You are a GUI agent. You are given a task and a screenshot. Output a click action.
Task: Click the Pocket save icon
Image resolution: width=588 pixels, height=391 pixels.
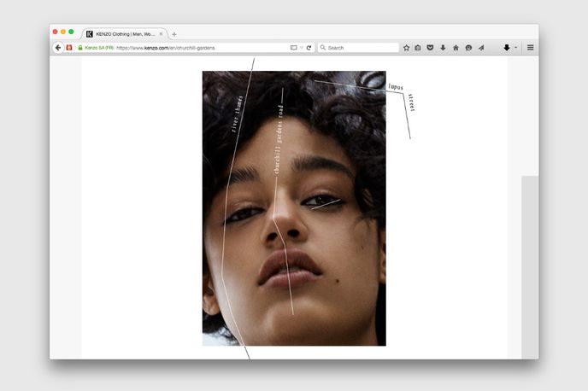pos(430,48)
